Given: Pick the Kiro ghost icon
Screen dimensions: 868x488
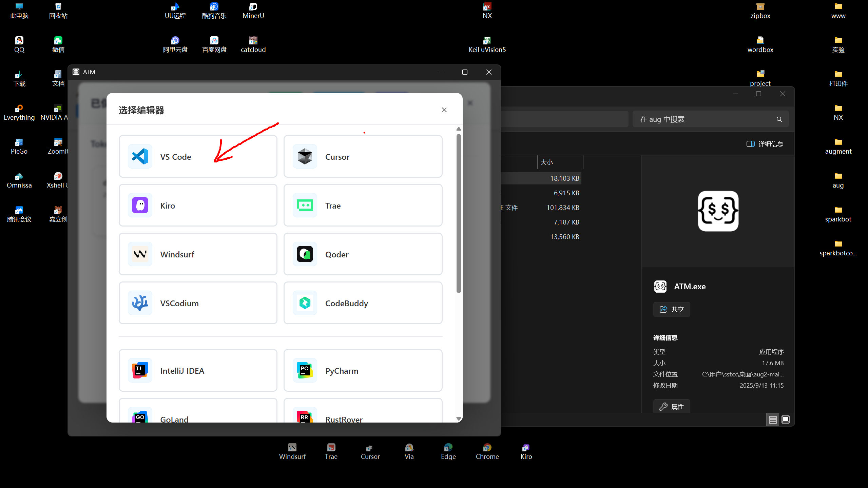Looking at the screenshot, I should coord(140,205).
